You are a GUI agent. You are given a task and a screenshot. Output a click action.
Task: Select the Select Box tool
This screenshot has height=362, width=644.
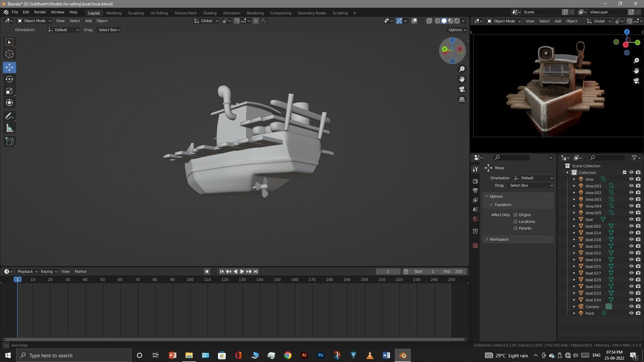(9, 42)
